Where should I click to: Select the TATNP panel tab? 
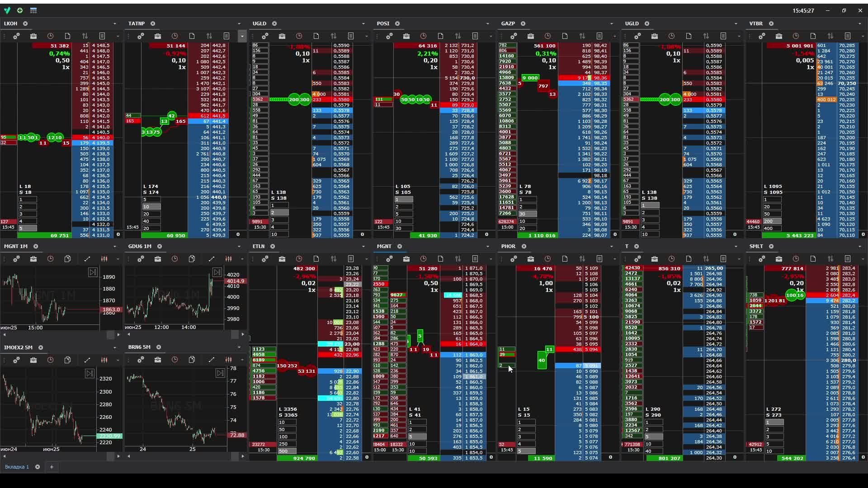click(137, 23)
